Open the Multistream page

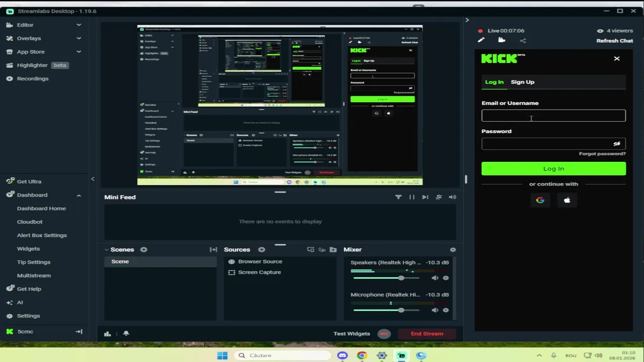[x=34, y=276]
